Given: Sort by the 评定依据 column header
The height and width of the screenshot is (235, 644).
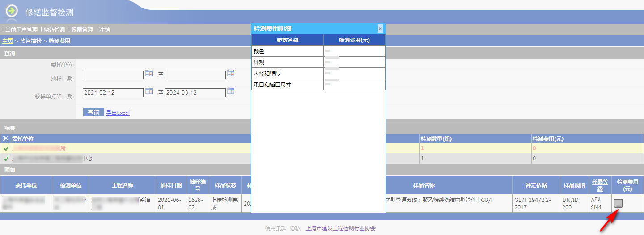Looking at the screenshot, I should [536, 185].
